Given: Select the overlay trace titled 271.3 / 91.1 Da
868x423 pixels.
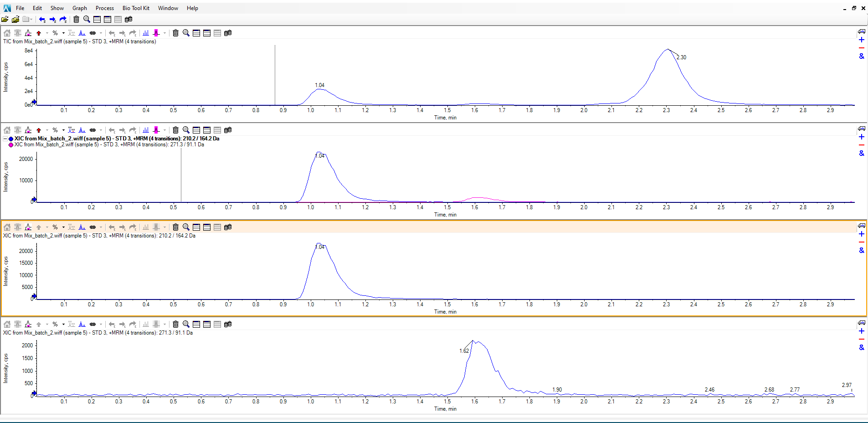Looking at the screenshot, I should click(x=109, y=144).
